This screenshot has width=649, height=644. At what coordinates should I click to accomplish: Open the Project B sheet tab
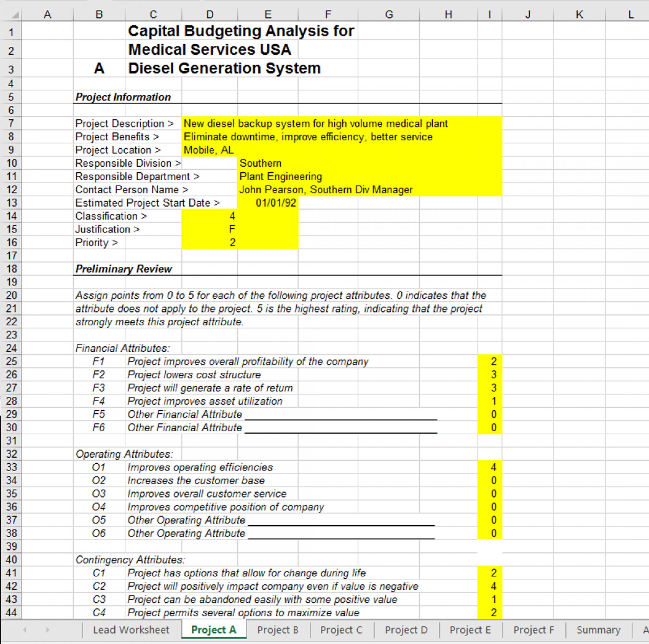click(x=278, y=630)
